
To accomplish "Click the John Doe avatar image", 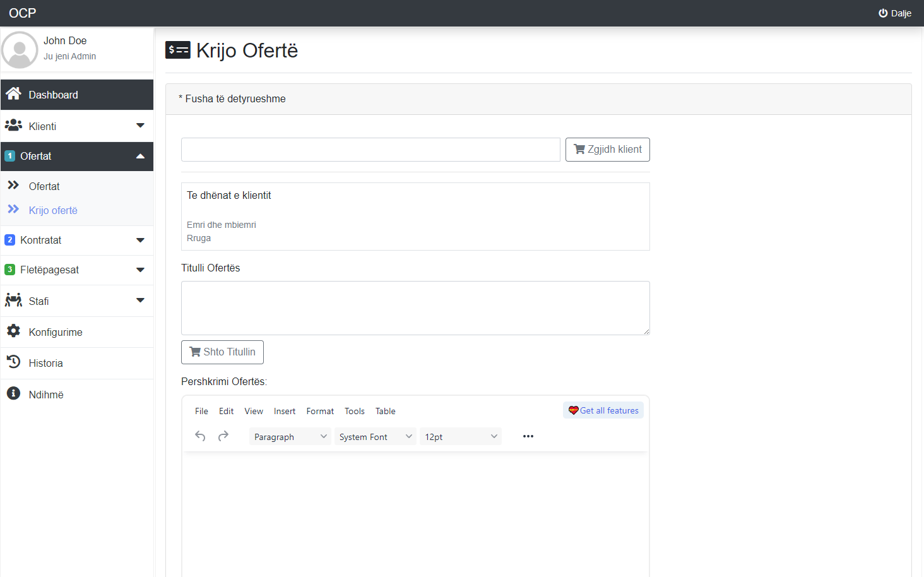I will [20, 50].
